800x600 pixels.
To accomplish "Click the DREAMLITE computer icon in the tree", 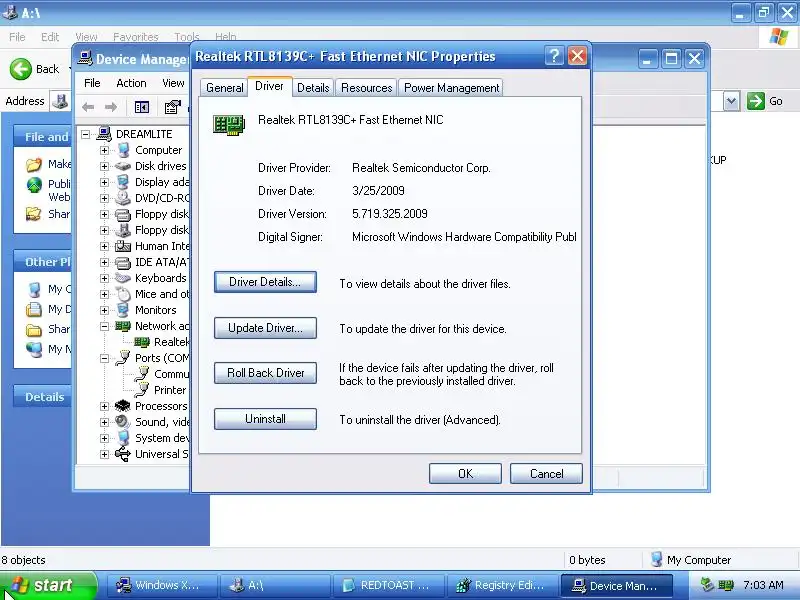I will pyautogui.click(x=104, y=134).
